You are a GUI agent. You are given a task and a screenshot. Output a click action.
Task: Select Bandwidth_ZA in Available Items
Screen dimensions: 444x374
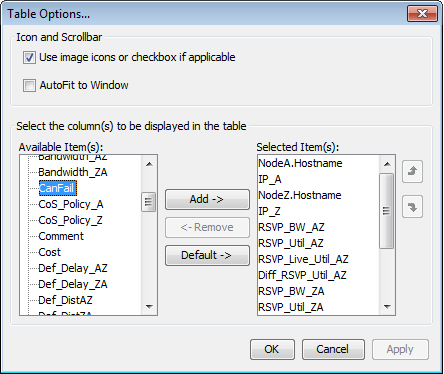click(x=73, y=172)
